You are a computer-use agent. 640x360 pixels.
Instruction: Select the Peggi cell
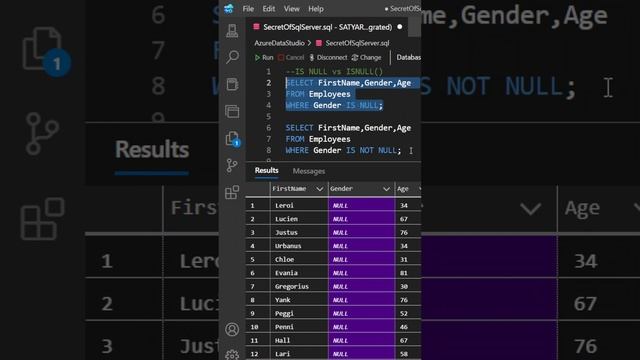299,313
